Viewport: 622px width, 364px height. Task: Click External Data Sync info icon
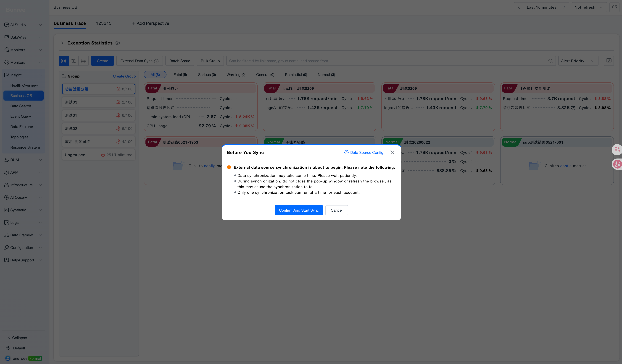(x=156, y=61)
